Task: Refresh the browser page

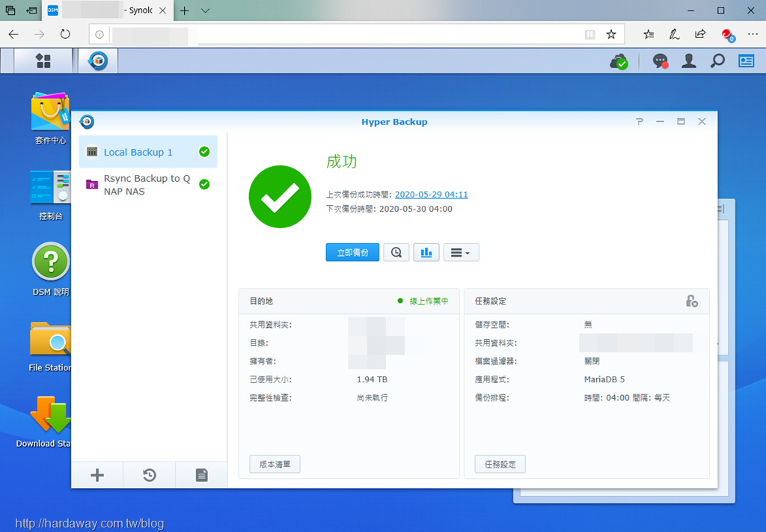Action: [65, 34]
